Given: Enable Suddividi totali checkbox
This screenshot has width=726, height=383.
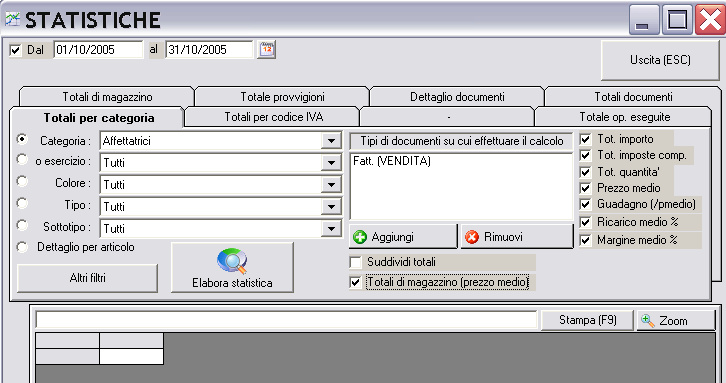Looking at the screenshot, I should tap(356, 262).
